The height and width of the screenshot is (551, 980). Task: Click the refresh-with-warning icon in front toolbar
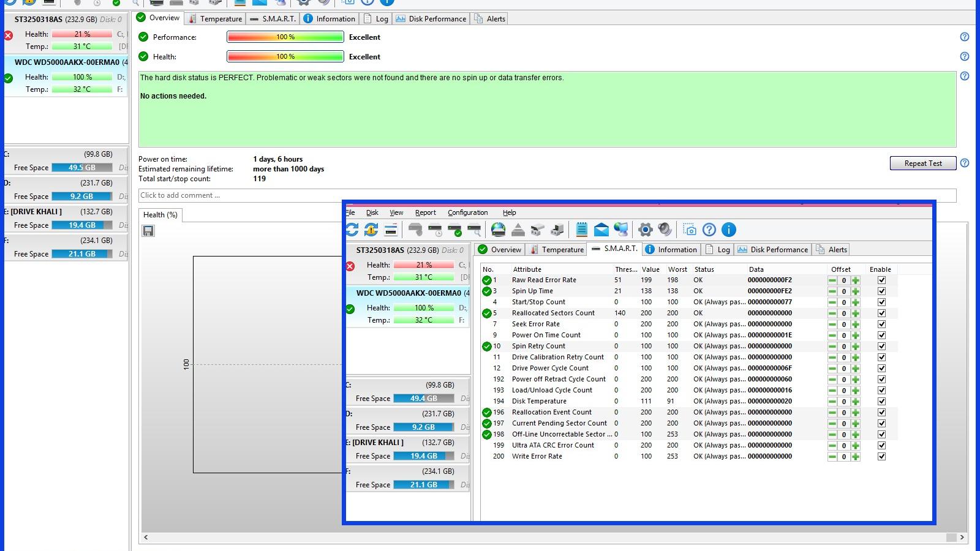point(371,230)
